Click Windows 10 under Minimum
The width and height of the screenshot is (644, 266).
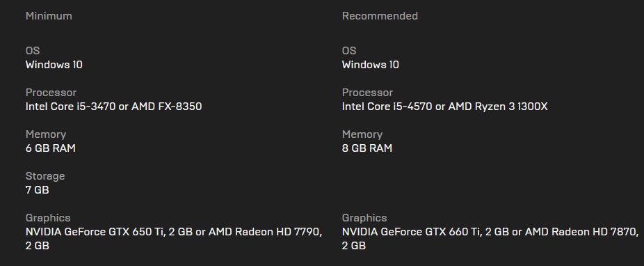coord(54,65)
